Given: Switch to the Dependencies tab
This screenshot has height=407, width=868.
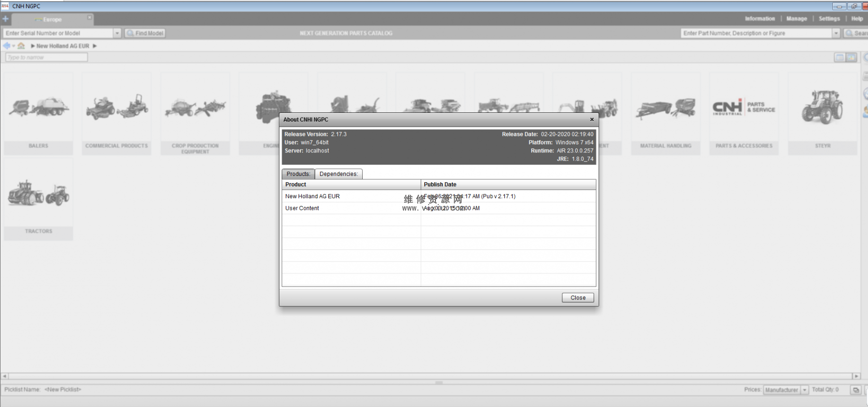Looking at the screenshot, I should 339,174.
